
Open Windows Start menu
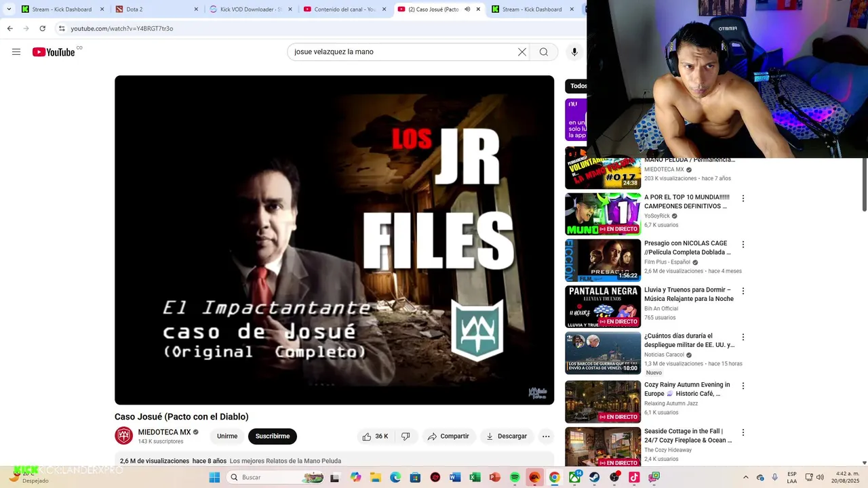click(214, 477)
